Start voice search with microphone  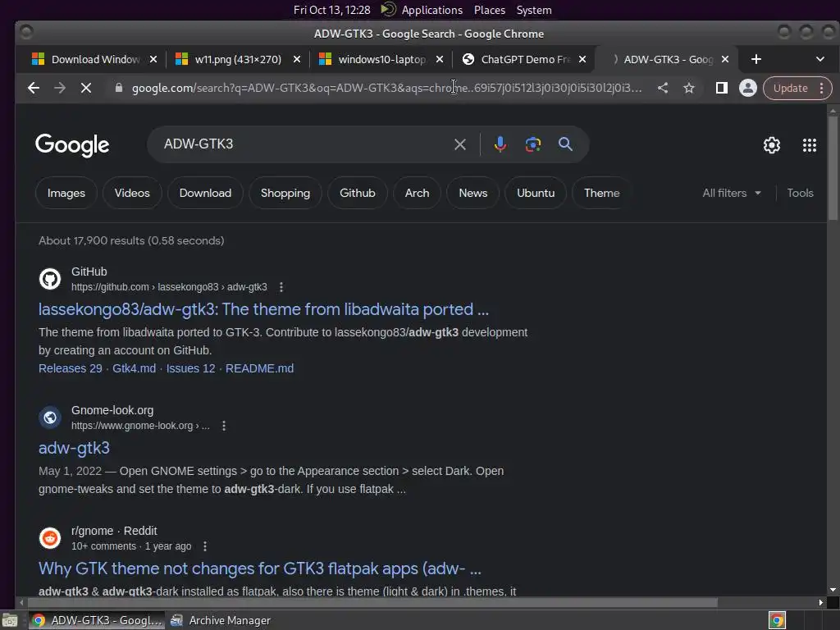(x=500, y=144)
